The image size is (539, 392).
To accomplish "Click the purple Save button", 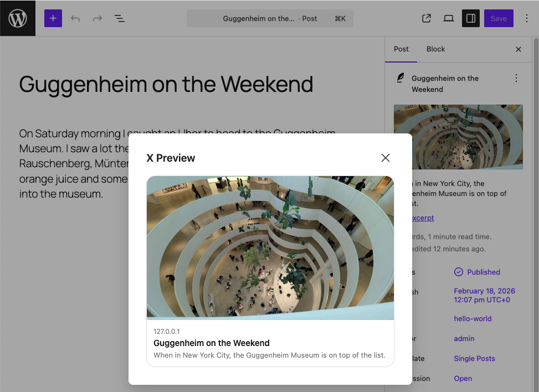I will click(499, 18).
